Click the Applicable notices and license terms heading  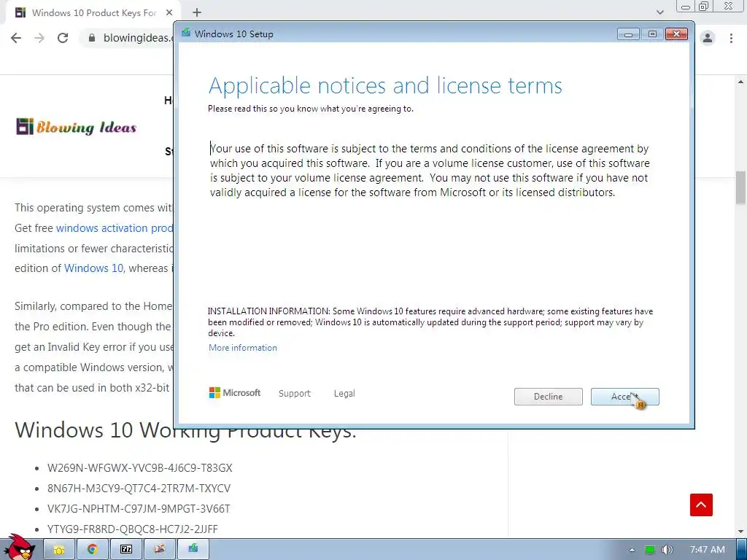[x=385, y=86]
